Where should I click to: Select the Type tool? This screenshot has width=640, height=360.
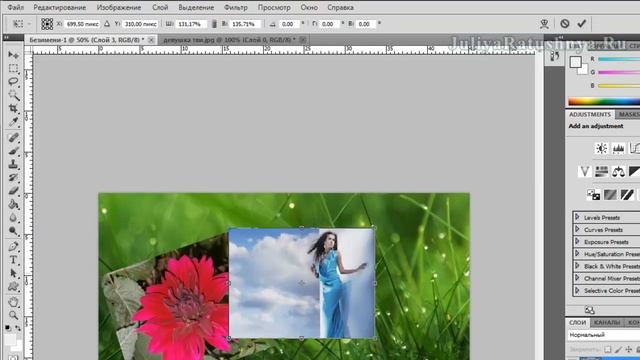tap(13, 260)
